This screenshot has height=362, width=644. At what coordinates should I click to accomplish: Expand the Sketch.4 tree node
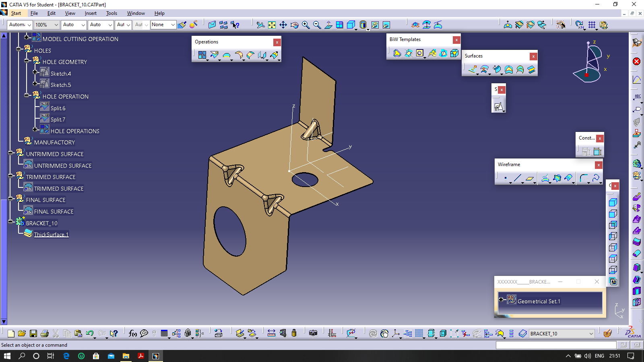[x=35, y=72]
